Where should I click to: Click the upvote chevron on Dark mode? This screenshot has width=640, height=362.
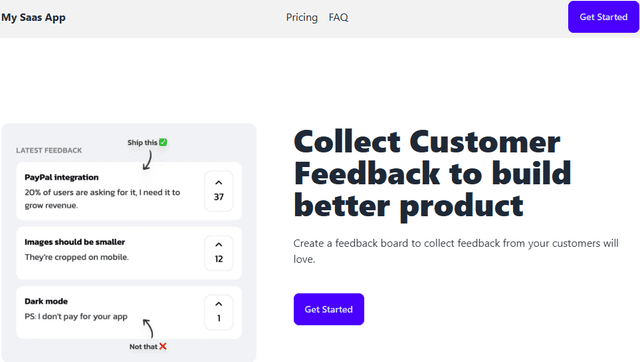pos(219,304)
